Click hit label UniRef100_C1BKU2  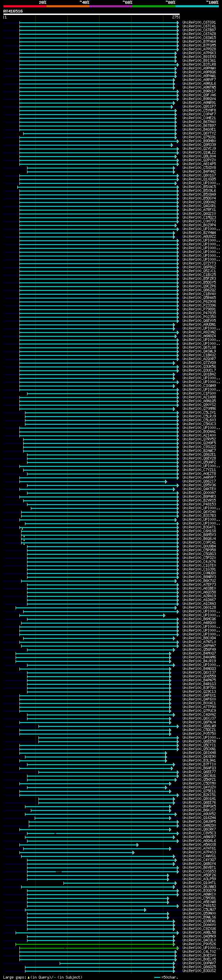point(199,355)
